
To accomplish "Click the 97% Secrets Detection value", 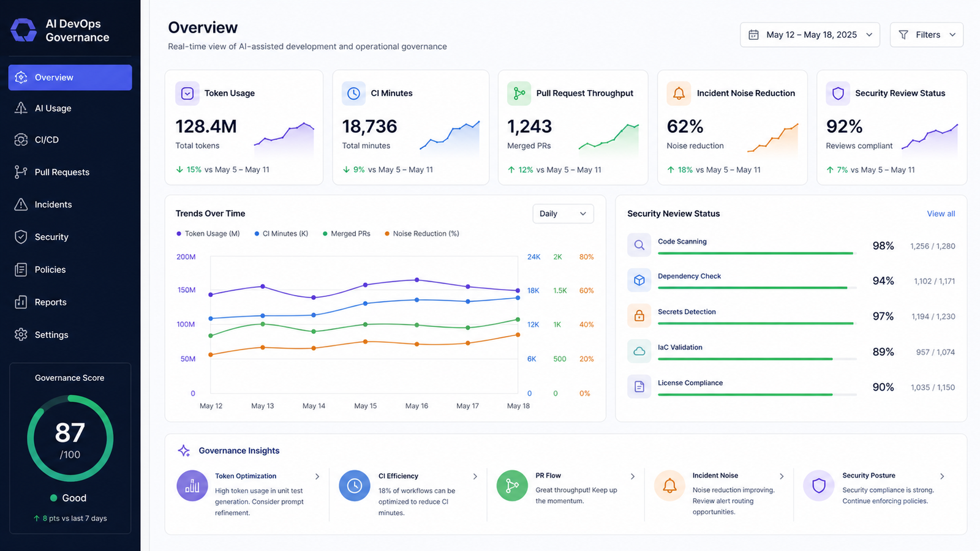I will (883, 316).
